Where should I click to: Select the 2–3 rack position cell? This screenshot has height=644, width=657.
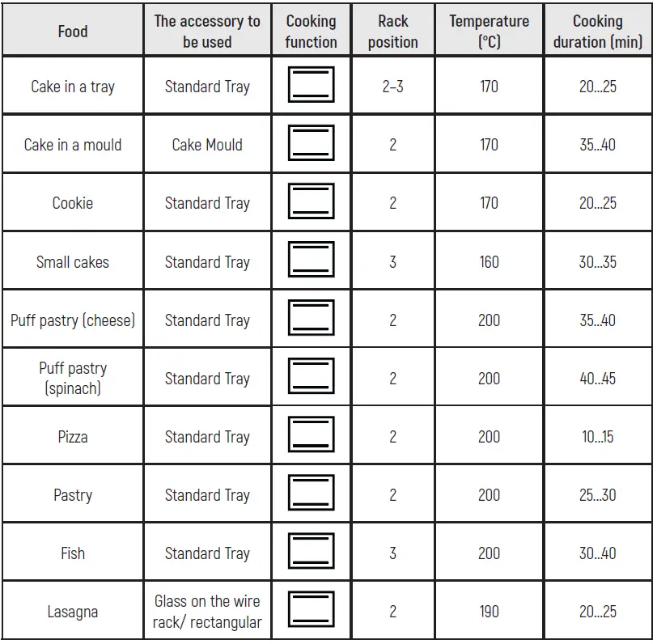(x=392, y=87)
